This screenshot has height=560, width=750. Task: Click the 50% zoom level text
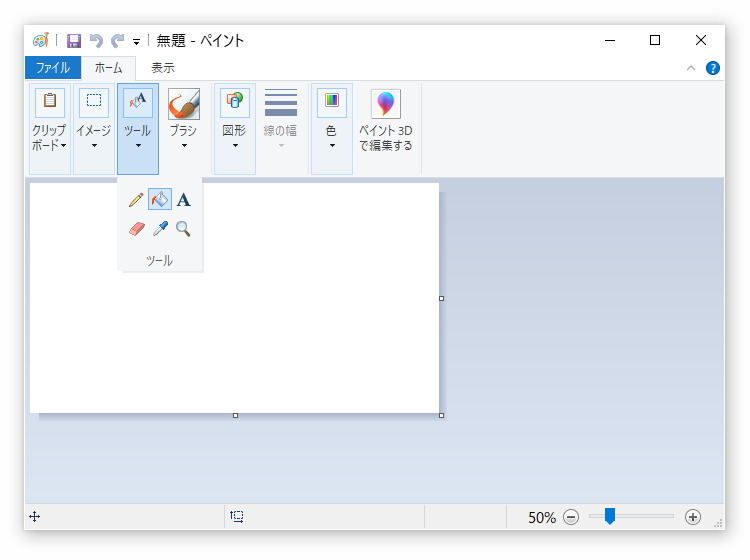(x=541, y=517)
